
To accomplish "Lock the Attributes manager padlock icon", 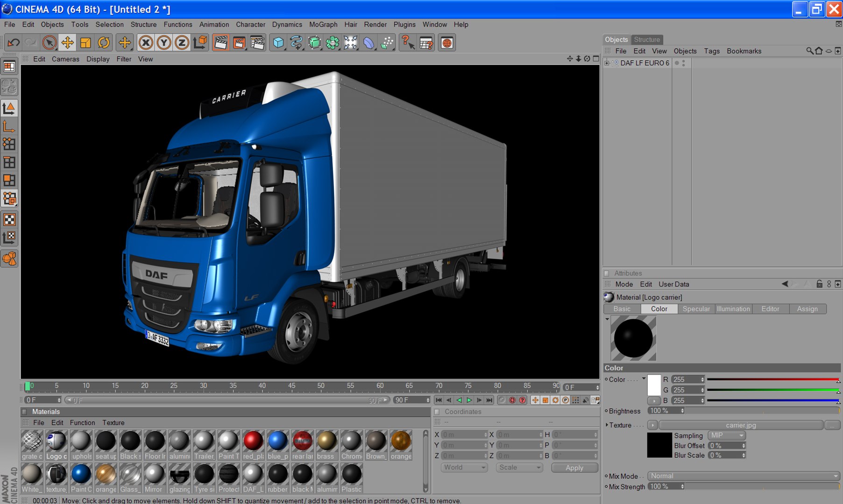I will click(x=819, y=284).
